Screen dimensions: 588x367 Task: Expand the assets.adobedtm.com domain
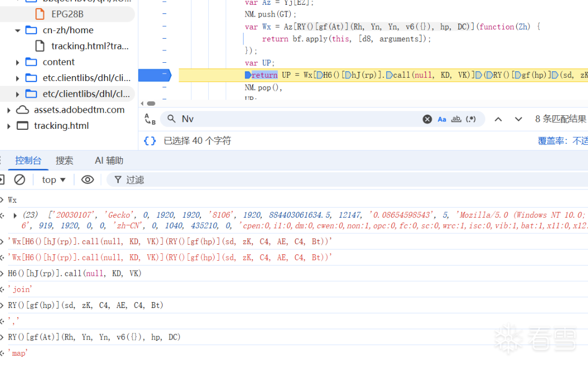[x=9, y=110]
